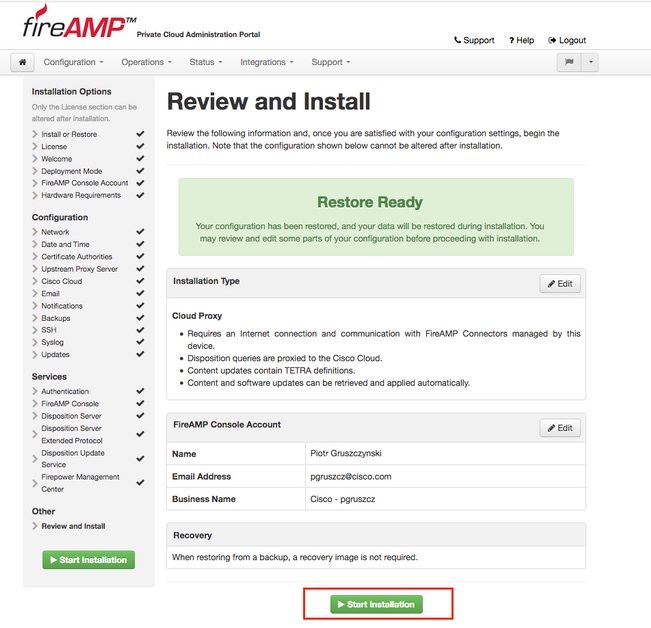Open the Support navigation menu

point(331,62)
